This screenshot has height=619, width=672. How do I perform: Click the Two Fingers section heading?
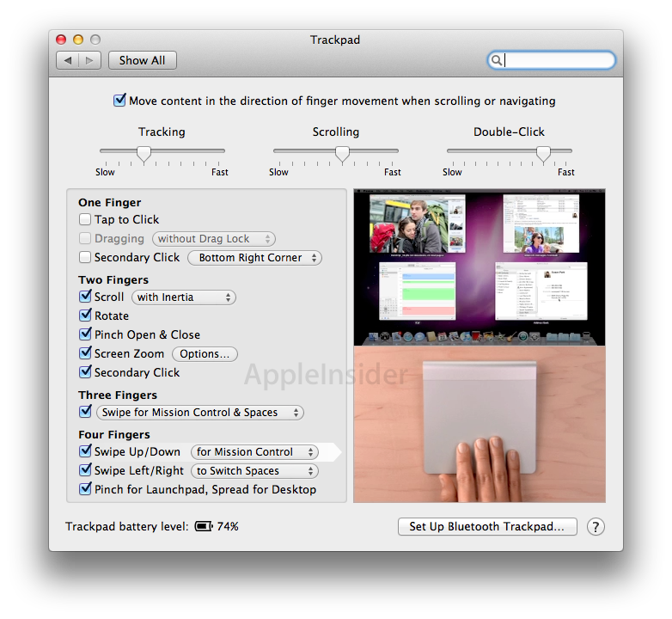click(113, 280)
